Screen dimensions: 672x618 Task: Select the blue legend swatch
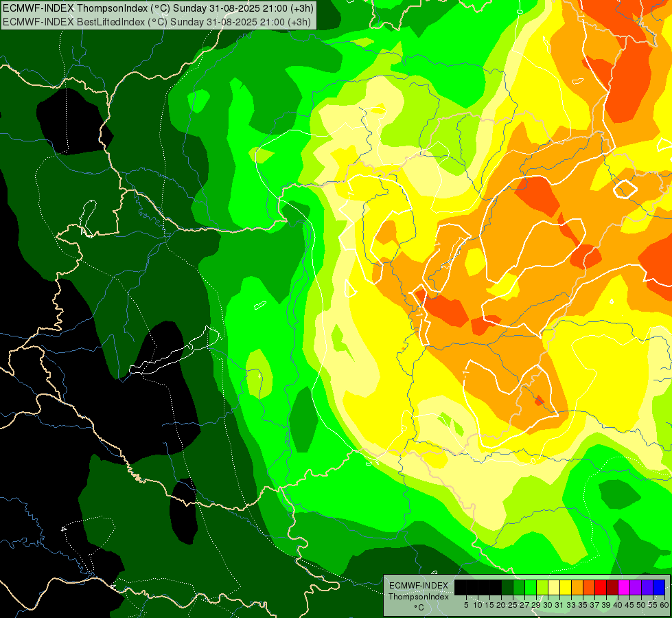[x=659, y=587]
